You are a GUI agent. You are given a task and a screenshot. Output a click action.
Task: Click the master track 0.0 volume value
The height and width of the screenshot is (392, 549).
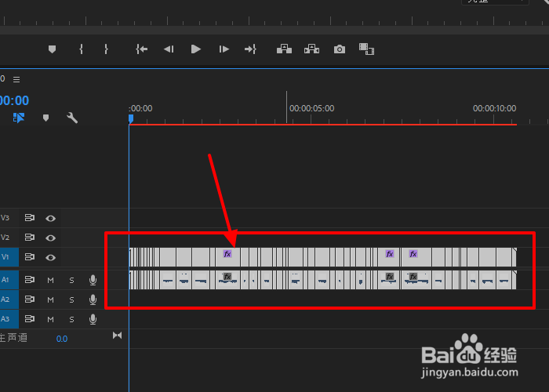62,339
